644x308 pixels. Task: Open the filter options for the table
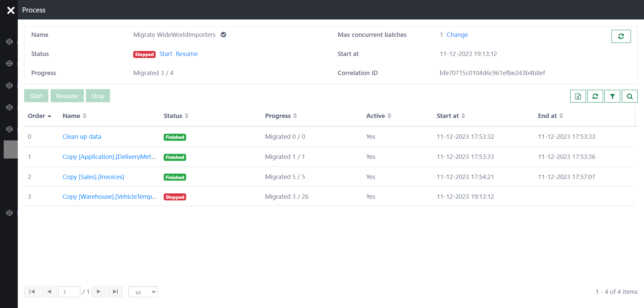612,96
